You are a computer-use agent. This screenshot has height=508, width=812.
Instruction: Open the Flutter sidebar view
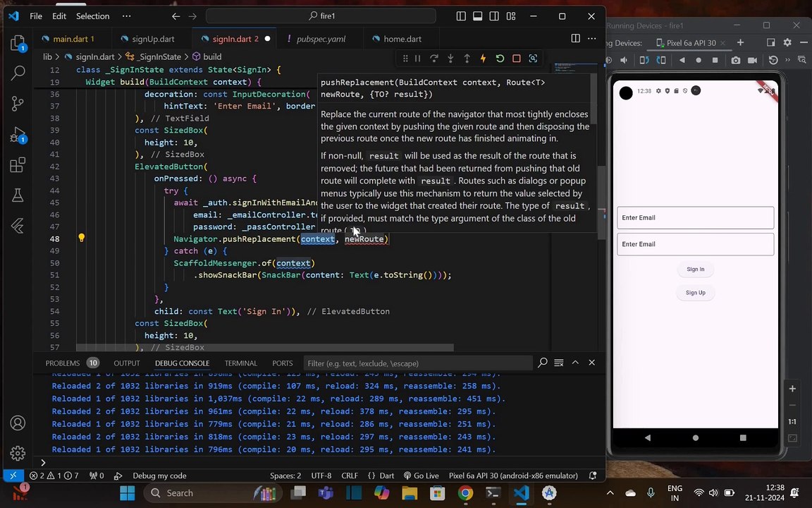pos(18,226)
